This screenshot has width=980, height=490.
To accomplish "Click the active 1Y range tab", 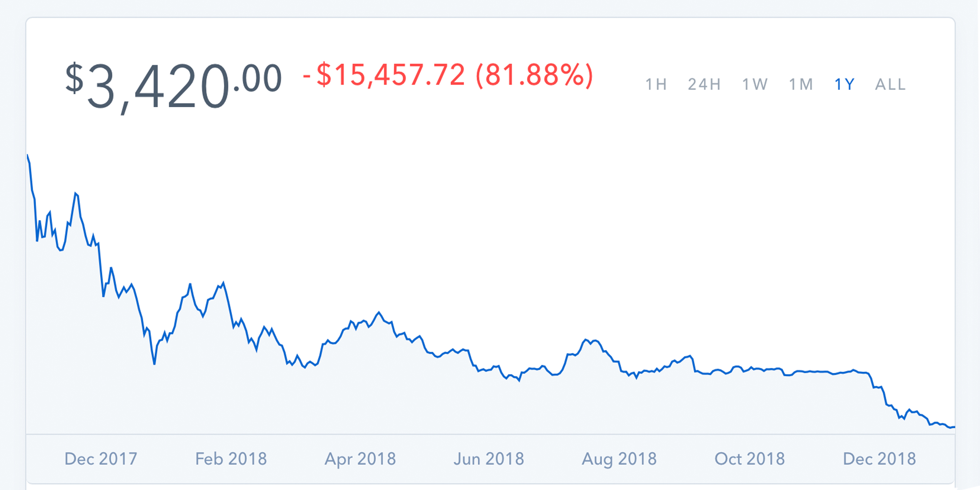I will pos(845,85).
